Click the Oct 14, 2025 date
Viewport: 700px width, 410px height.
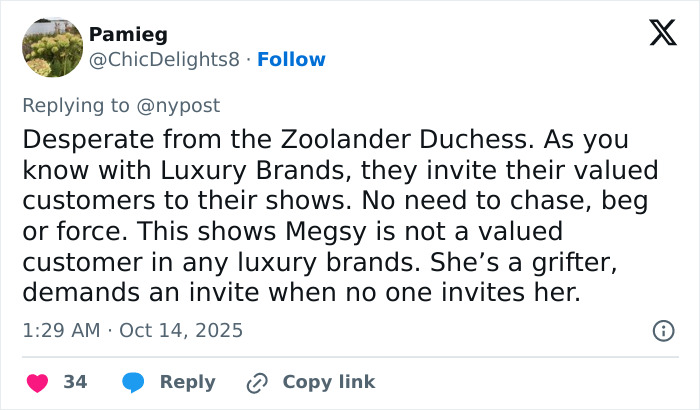(180, 330)
